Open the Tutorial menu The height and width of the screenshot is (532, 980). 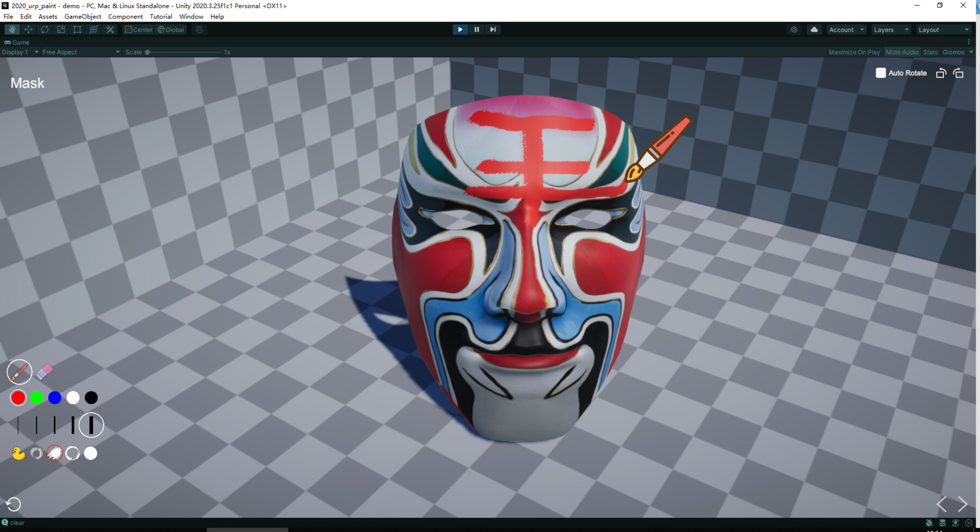(161, 16)
